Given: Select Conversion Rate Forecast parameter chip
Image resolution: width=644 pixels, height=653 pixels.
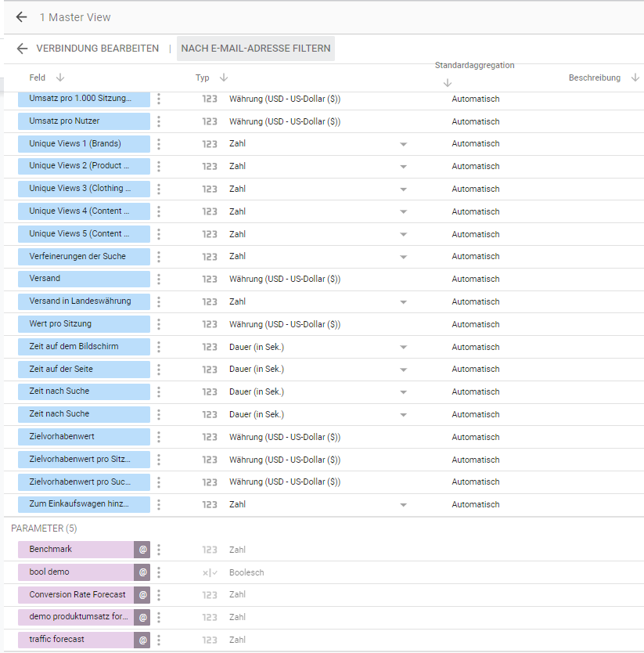Looking at the screenshot, I should (x=77, y=595).
